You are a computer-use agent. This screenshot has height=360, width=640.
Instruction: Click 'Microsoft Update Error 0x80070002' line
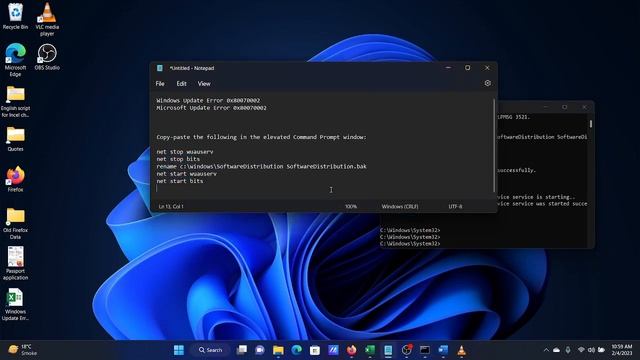(x=211, y=108)
